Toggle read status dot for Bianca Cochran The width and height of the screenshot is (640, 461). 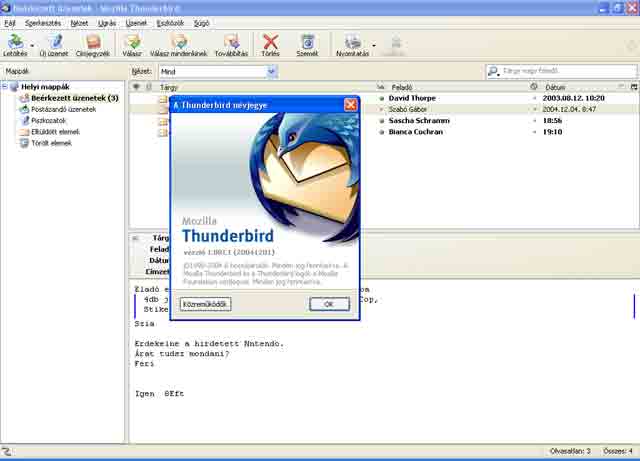tap(382, 132)
